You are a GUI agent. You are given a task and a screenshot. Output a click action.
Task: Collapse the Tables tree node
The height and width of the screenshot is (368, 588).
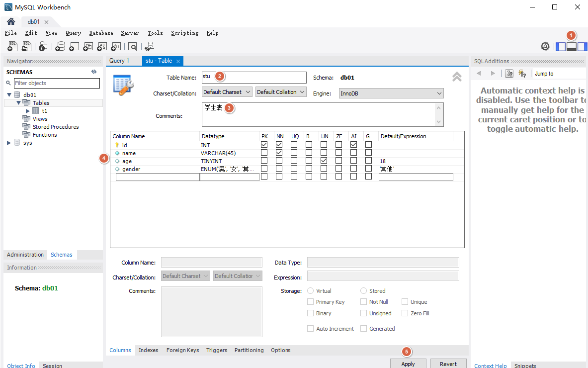18,103
